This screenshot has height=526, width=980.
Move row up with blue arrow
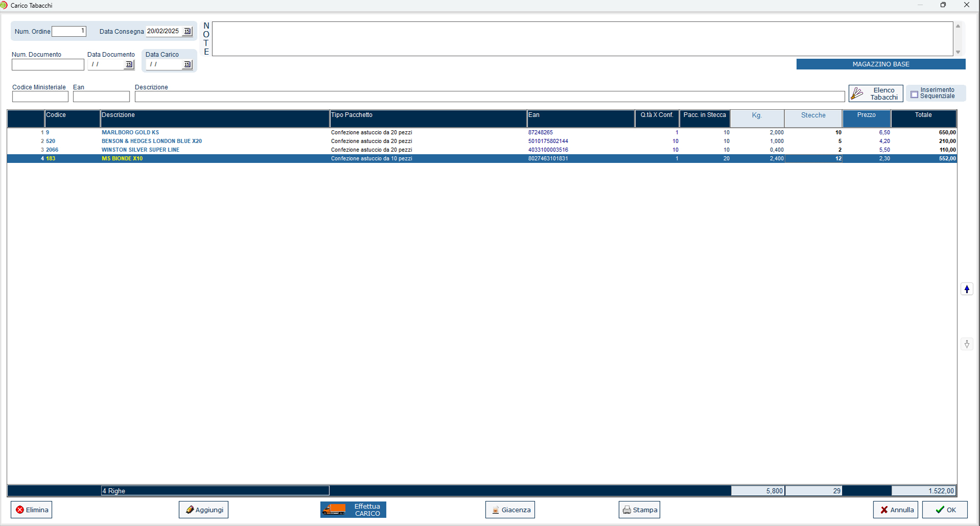[967, 289]
